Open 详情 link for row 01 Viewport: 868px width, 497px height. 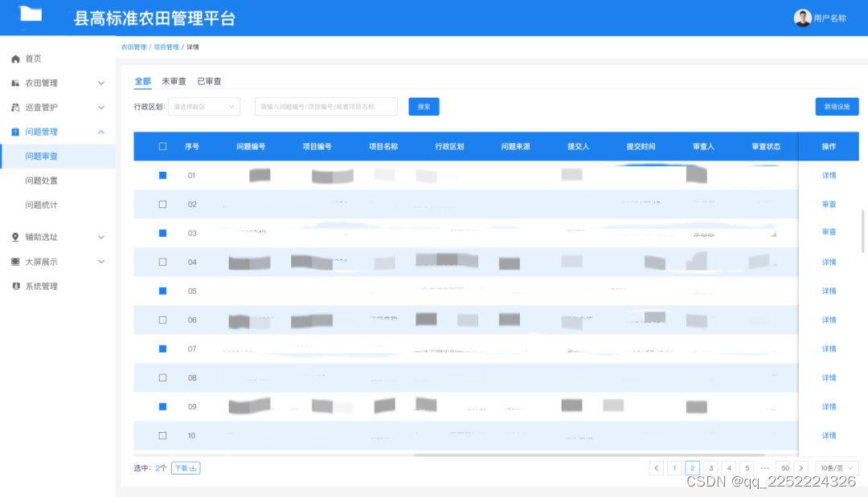pos(829,175)
